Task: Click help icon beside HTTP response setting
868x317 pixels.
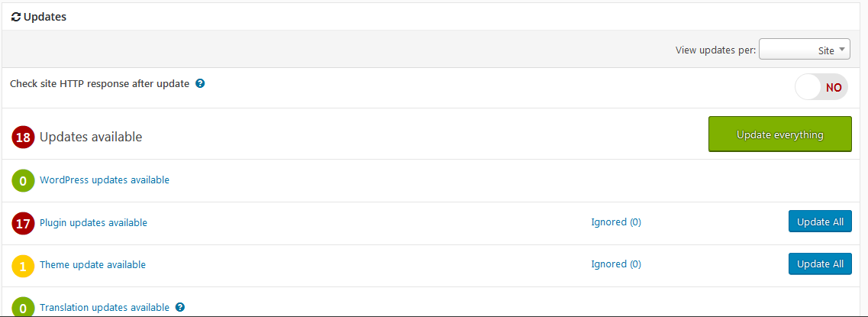Action: click(200, 84)
